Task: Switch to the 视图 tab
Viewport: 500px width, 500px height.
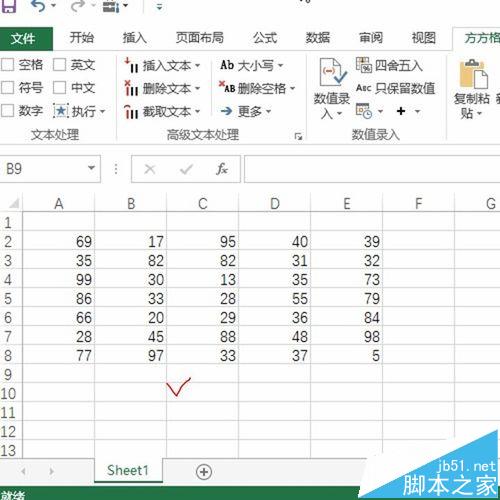Action: tap(423, 37)
